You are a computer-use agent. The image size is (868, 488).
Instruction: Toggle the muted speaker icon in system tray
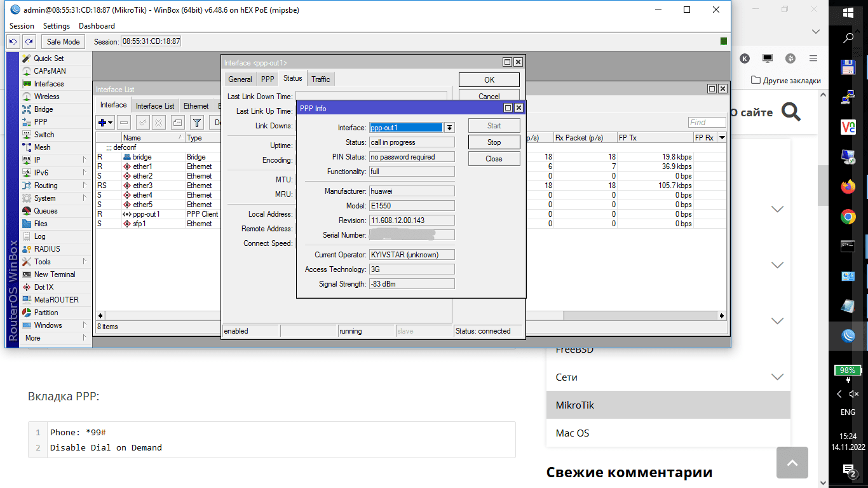point(853,394)
